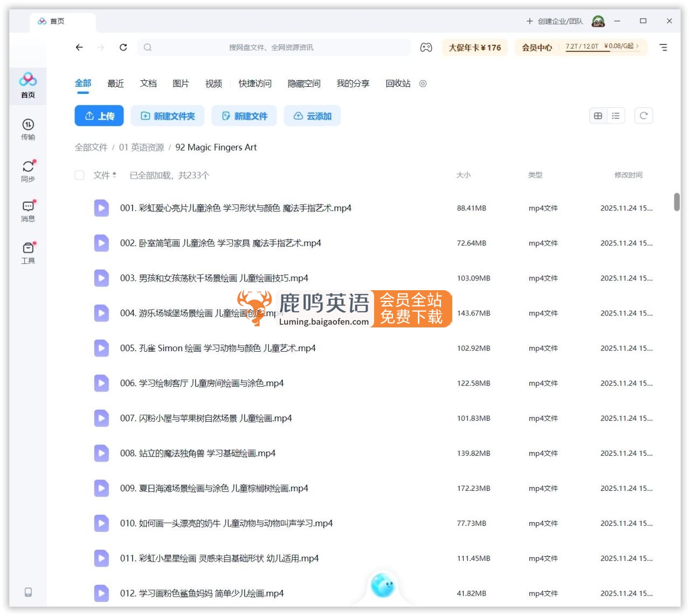Open the 同步 sync panel from the sidebar
Image resolution: width=690 pixels, height=616 pixels.
click(28, 169)
